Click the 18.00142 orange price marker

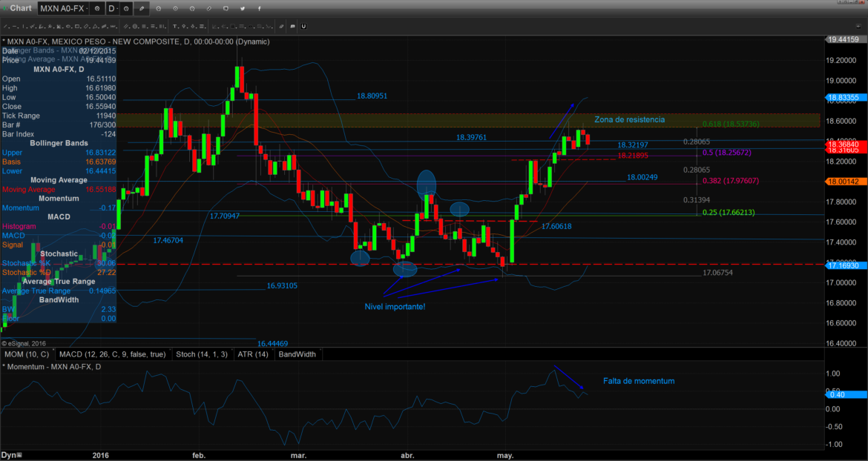[846, 182]
